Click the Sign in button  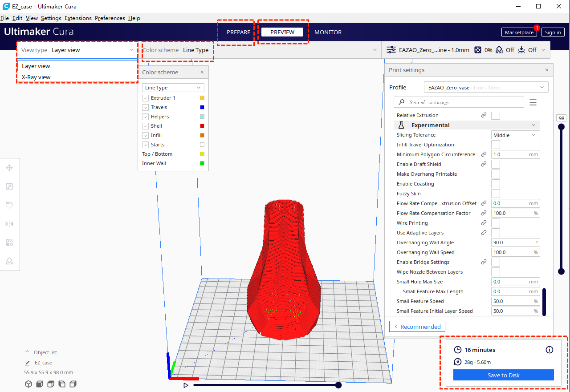[553, 32]
